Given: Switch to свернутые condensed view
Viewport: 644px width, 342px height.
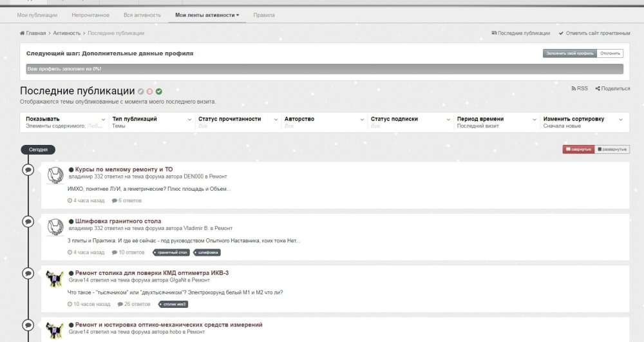Looking at the screenshot, I should click(x=578, y=149).
